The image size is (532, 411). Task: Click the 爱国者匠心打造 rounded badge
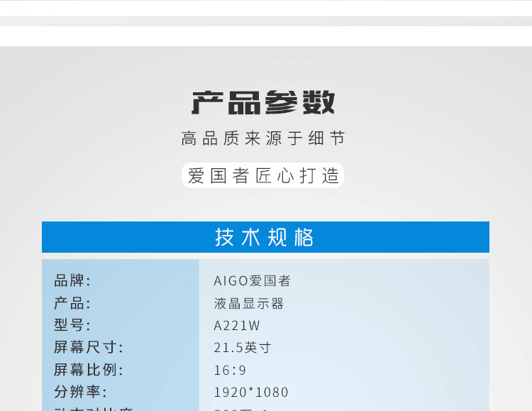pos(263,175)
